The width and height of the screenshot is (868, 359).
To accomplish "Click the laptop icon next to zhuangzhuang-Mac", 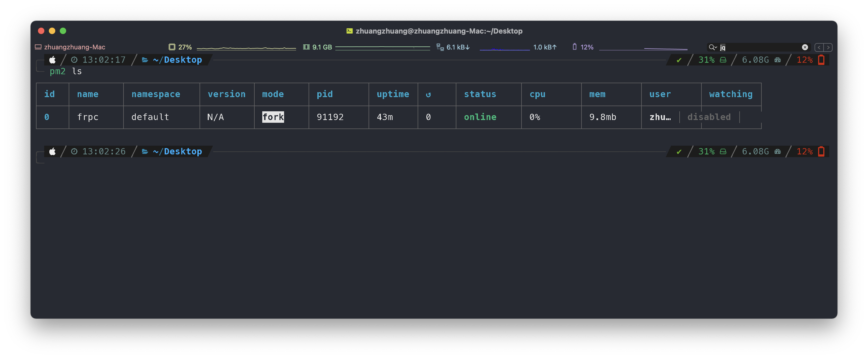I will coord(38,47).
